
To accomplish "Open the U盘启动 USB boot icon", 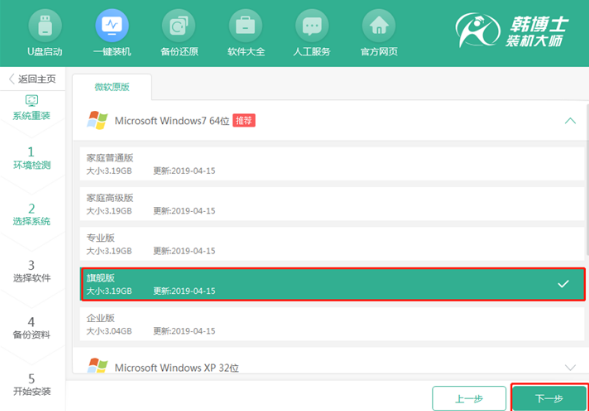I will click(x=45, y=26).
